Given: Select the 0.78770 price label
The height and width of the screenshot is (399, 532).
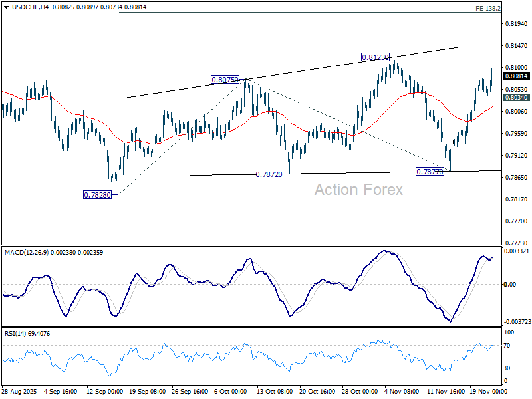Looking at the screenshot, I should [430, 172].
